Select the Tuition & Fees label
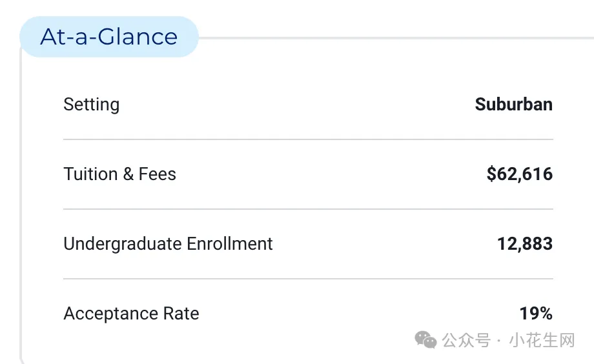The width and height of the screenshot is (594, 364). coord(119,174)
